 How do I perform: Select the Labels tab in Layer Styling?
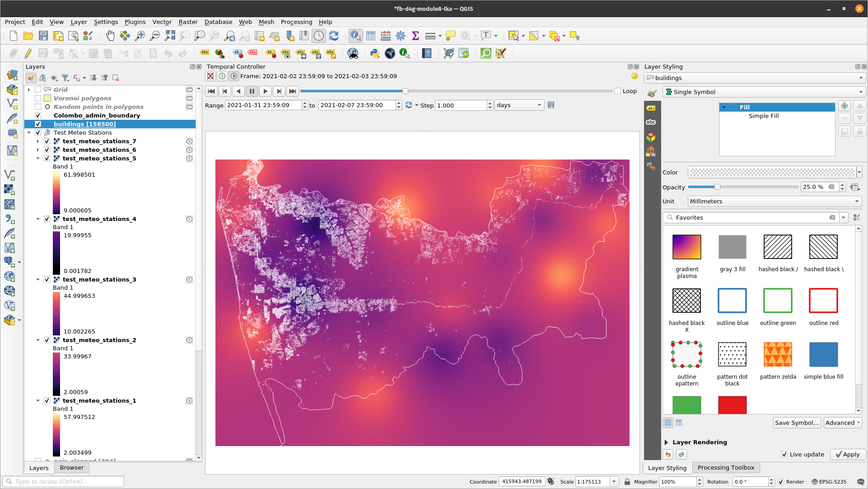651,108
